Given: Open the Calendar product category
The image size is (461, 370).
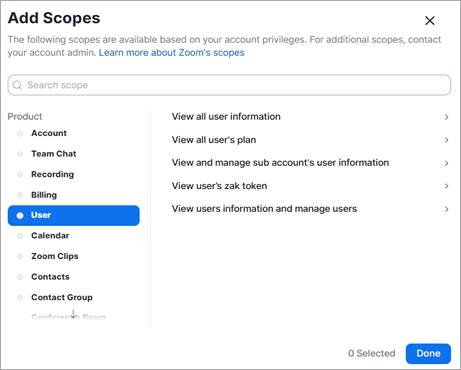Looking at the screenshot, I should click(50, 236).
